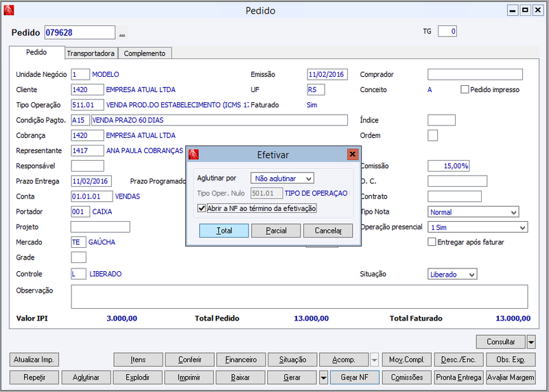Click the Gerar NF button

pyautogui.click(x=355, y=378)
